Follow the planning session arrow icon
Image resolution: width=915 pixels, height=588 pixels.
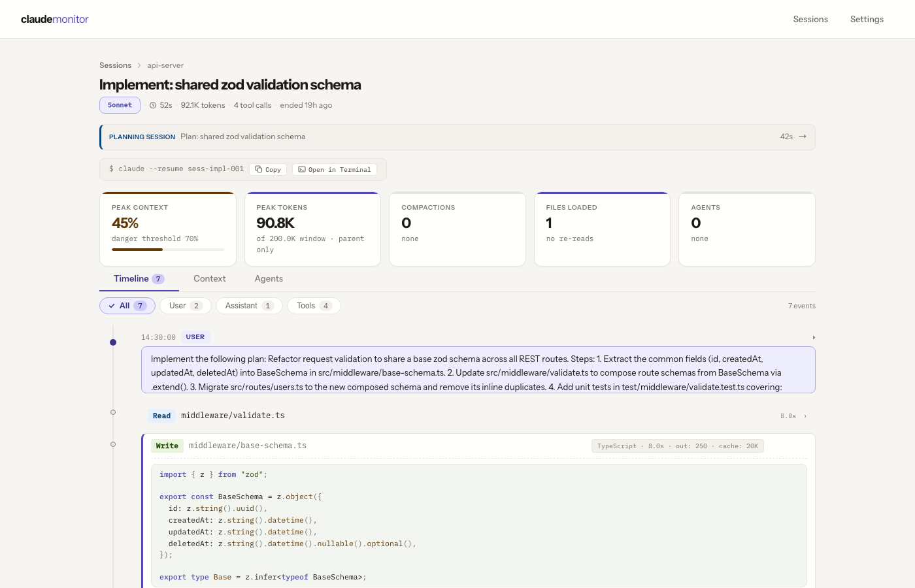pos(803,137)
